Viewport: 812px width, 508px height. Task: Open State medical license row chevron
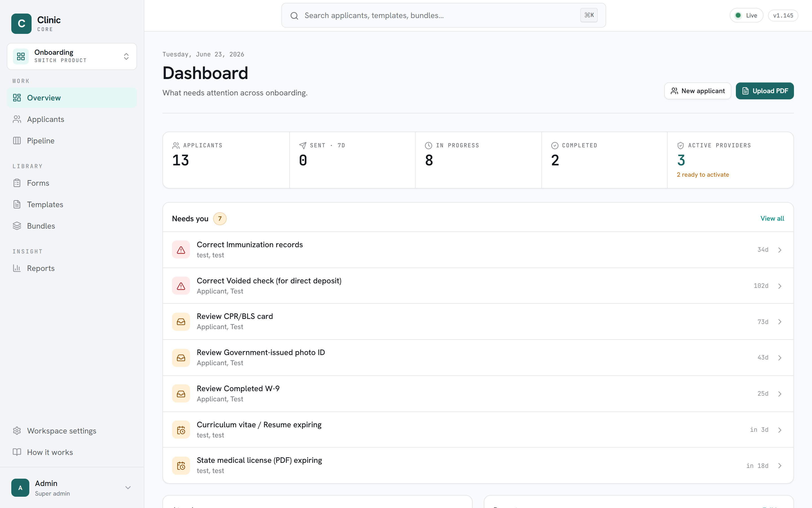pos(780,466)
